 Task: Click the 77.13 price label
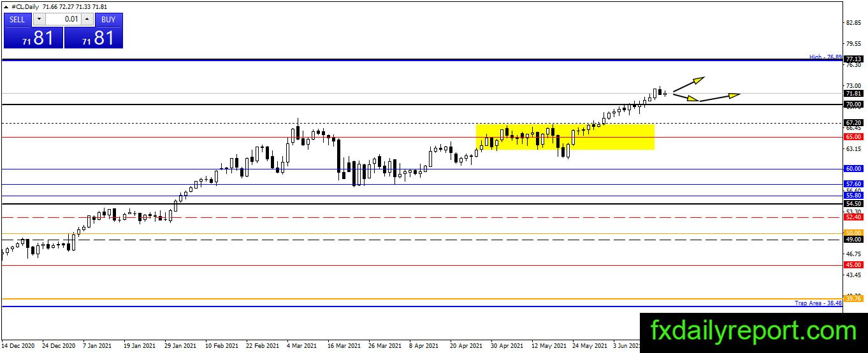coord(853,59)
